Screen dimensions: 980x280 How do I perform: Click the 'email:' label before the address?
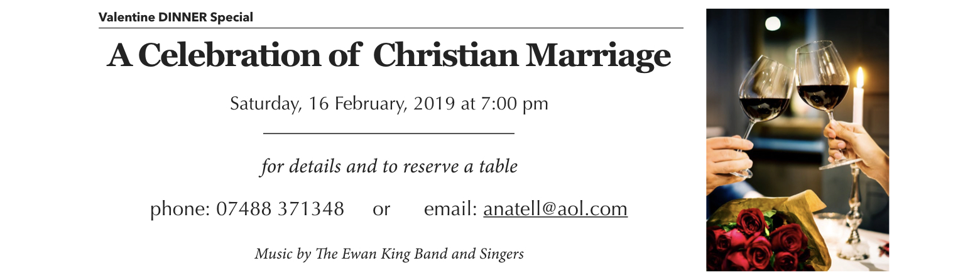[x=450, y=209]
